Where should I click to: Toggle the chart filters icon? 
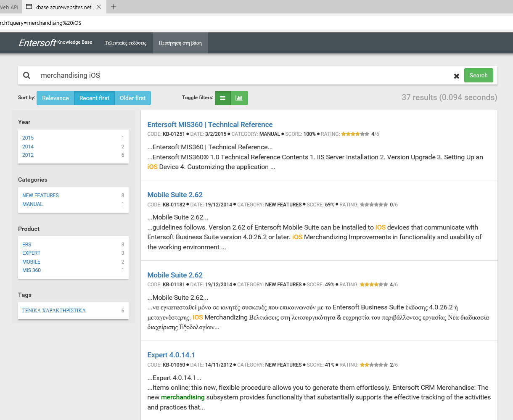(x=239, y=98)
